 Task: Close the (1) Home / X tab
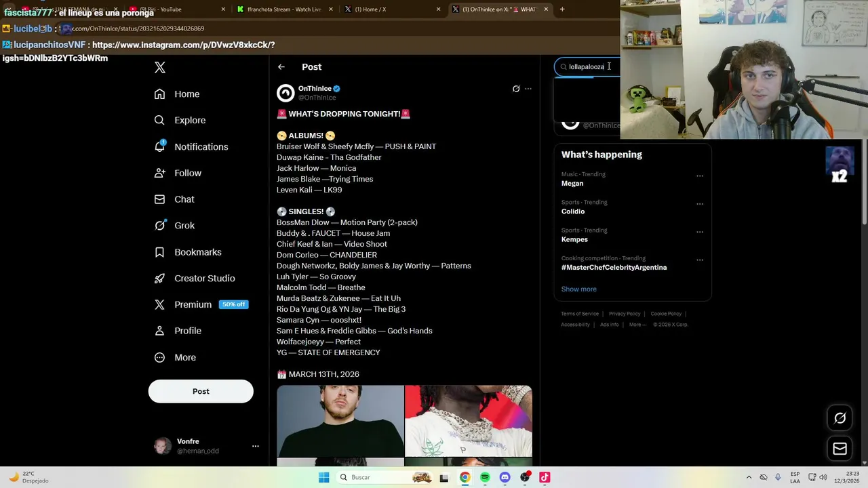pyautogui.click(x=438, y=9)
